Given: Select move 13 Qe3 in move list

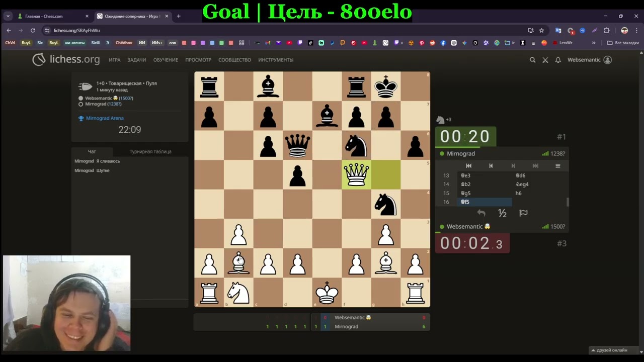Looking at the screenshot, I should (484, 175).
